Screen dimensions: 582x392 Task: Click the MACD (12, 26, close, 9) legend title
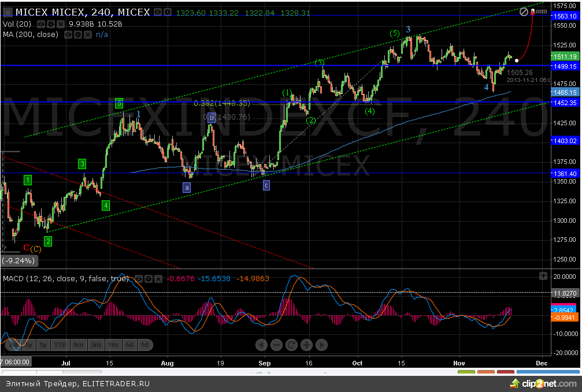pyautogui.click(x=66, y=278)
